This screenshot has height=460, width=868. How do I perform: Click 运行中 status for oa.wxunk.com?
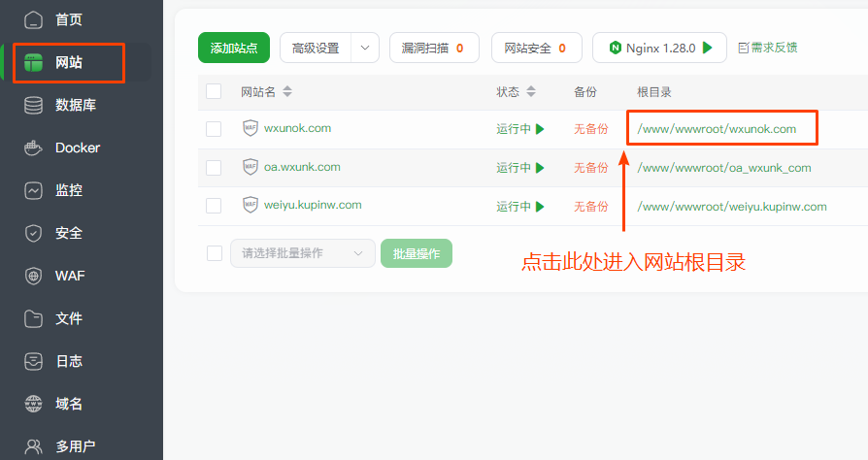(x=514, y=168)
